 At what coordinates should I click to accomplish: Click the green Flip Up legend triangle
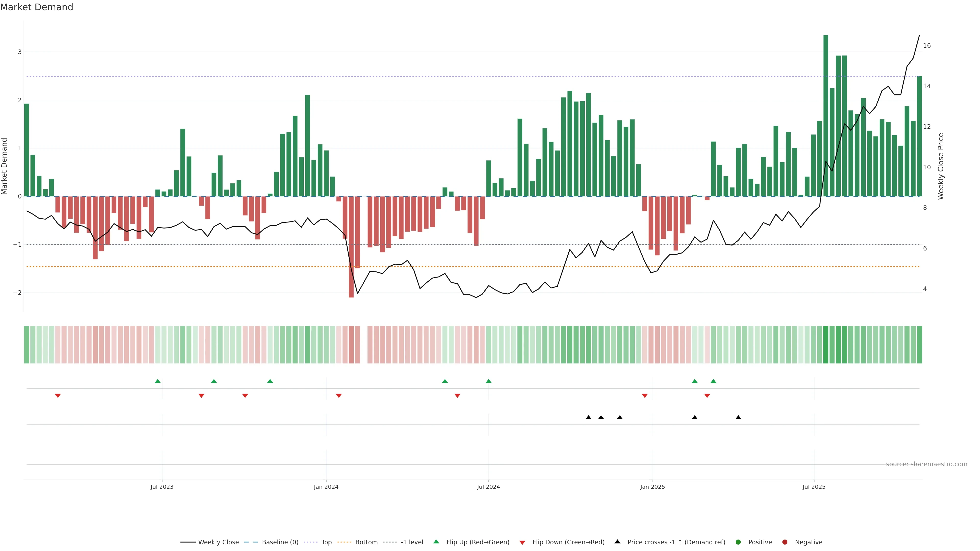(436, 542)
